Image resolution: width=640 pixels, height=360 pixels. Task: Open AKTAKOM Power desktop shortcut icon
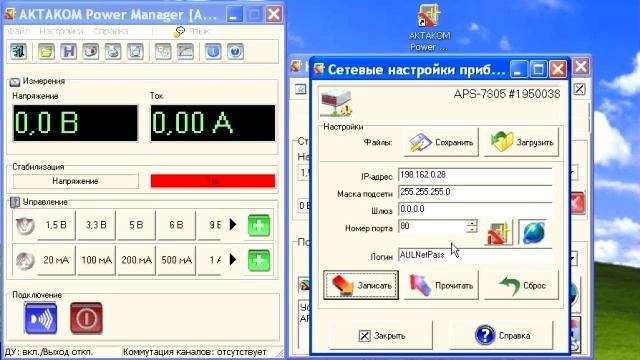coord(429,28)
